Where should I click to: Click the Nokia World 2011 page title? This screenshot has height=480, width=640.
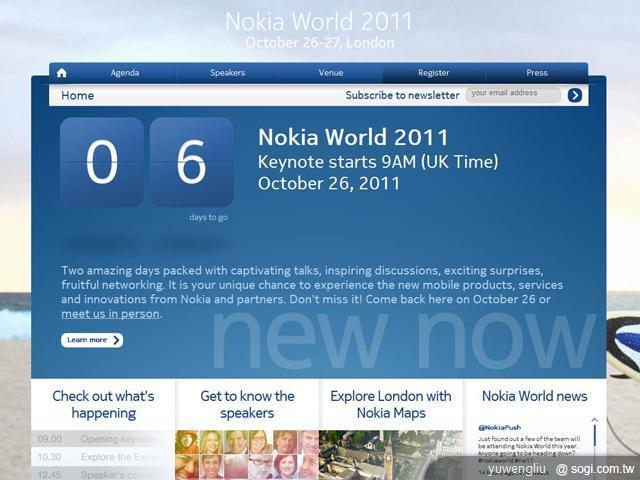[x=319, y=22]
